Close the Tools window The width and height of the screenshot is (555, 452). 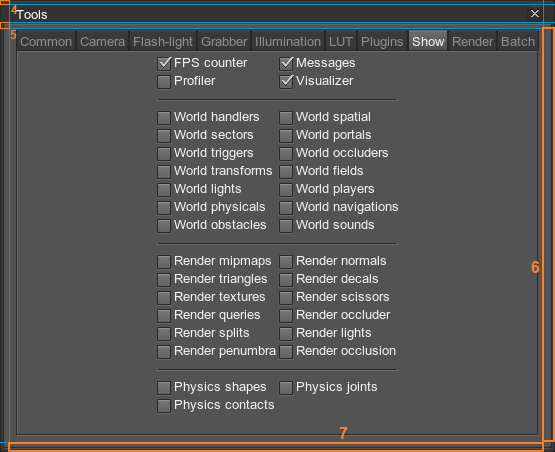(534, 13)
